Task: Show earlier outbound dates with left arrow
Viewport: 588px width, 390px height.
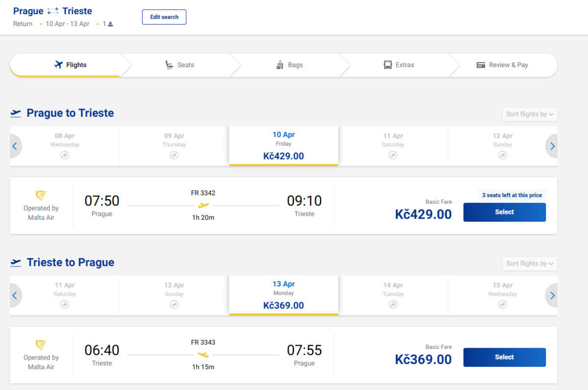Action: coord(15,146)
